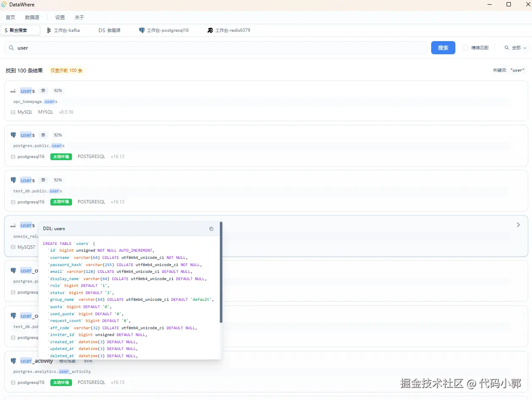The height and width of the screenshot is (400, 532).
Task: Enable the 精确匹配 checkbox
Action: [465, 48]
